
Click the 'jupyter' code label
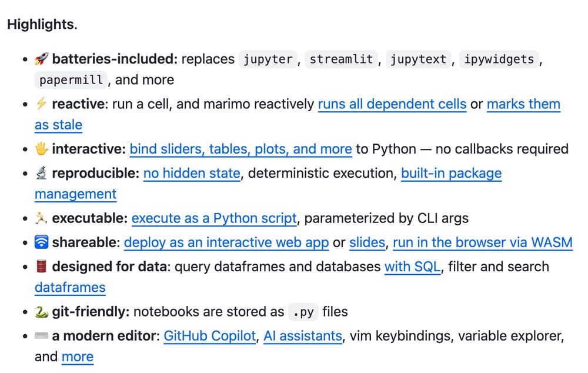pos(268,59)
